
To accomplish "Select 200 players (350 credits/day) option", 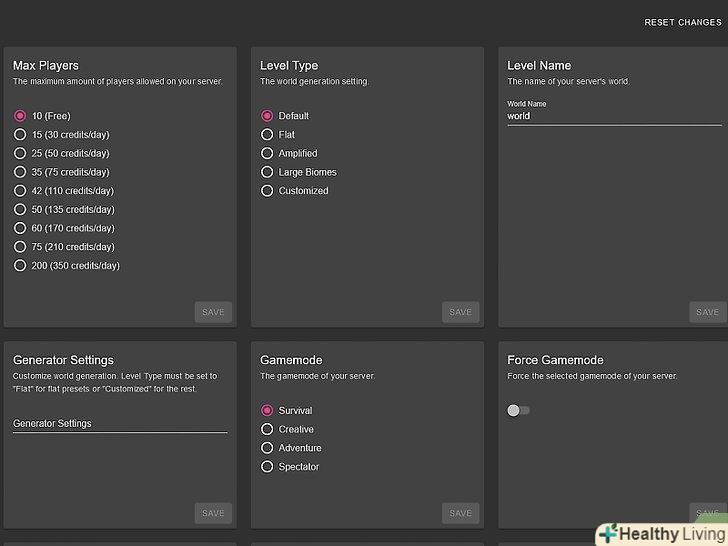I will [20, 266].
